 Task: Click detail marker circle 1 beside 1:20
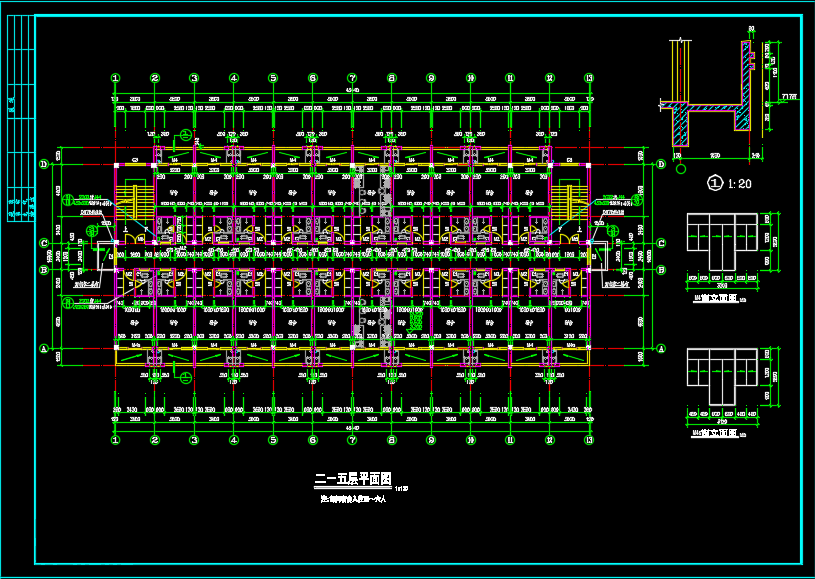pyautogui.click(x=714, y=183)
